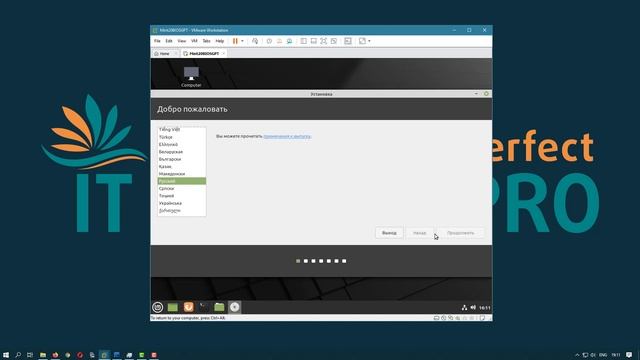This screenshot has height=360, width=640.
Task: Select Українська in language list
Action: tap(182, 203)
